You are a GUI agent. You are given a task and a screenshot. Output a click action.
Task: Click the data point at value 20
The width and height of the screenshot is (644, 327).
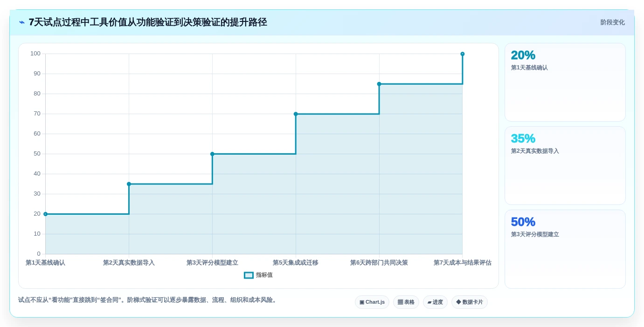(45, 214)
